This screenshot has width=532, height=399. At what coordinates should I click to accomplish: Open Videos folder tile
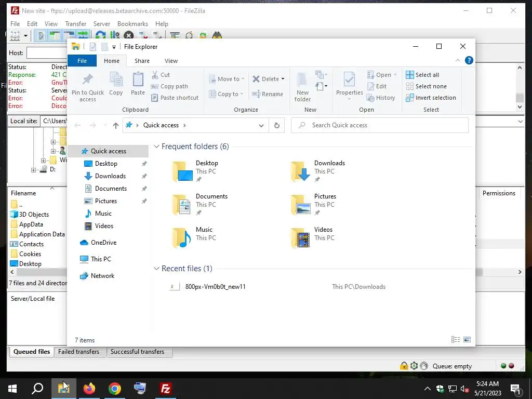pyautogui.click(x=312, y=237)
